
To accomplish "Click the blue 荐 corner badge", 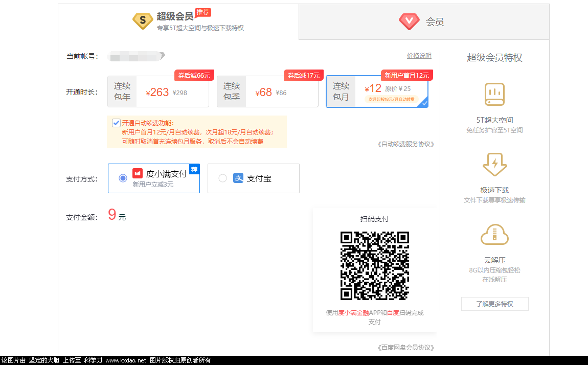I will [194, 169].
